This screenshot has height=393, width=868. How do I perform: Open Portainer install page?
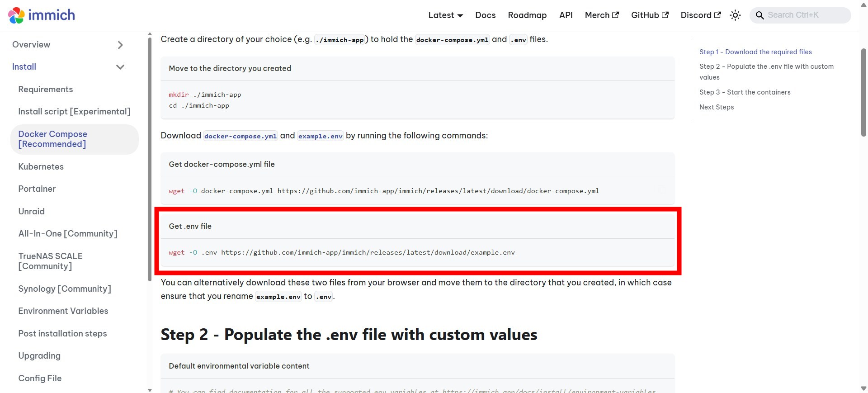click(x=37, y=189)
